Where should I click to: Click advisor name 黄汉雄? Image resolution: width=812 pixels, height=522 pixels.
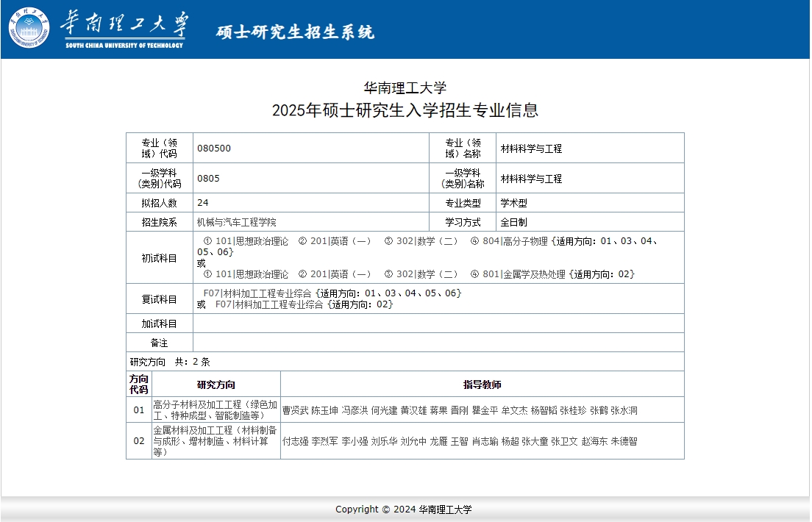[x=413, y=411]
